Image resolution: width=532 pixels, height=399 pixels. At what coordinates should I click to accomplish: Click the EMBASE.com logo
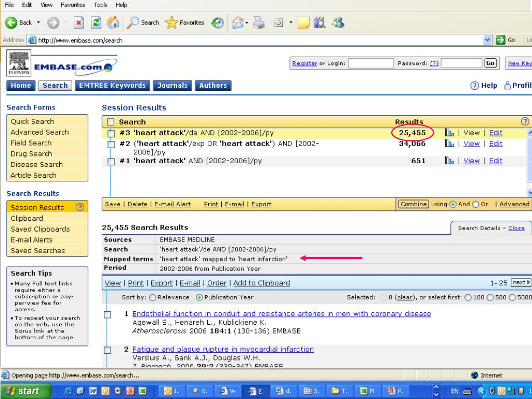point(75,66)
